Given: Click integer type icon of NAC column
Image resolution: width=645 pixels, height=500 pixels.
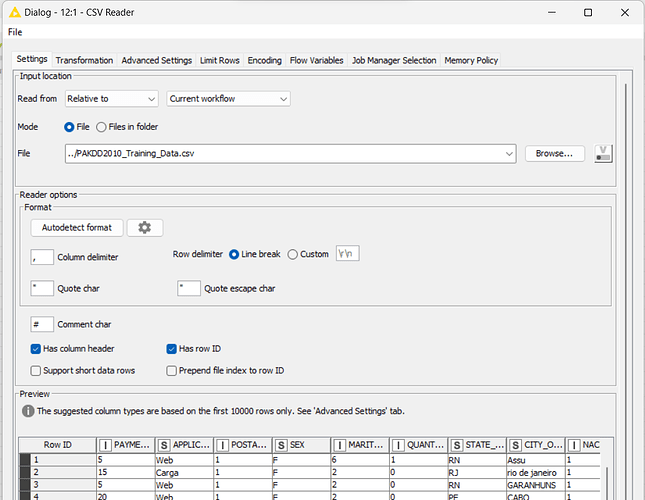Looking at the screenshot, I should tap(574, 445).
